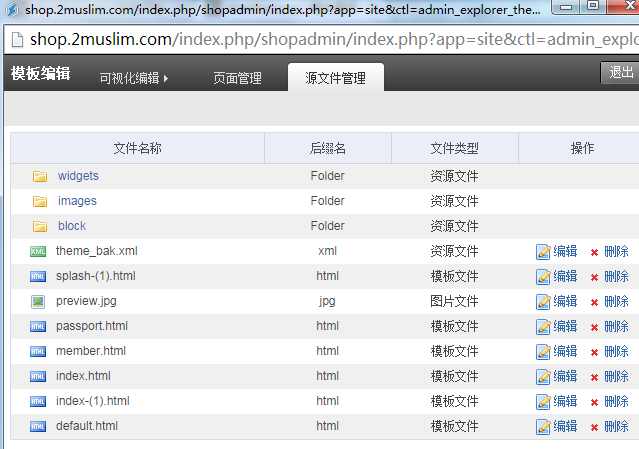Click the images folder icon
This screenshot has width=639, height=449.
point(40,201)
